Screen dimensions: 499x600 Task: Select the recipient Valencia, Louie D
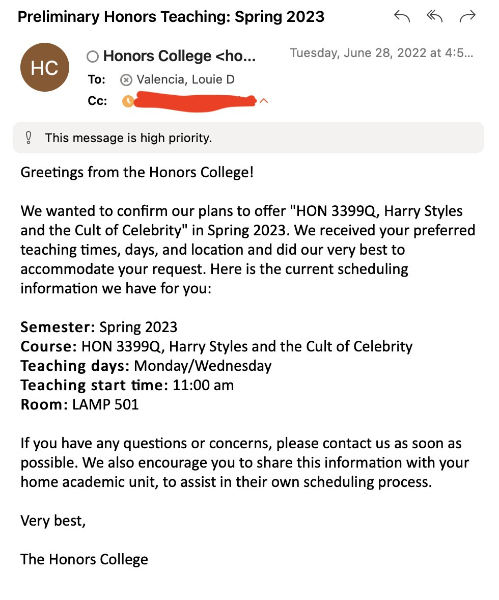(186, 80)
